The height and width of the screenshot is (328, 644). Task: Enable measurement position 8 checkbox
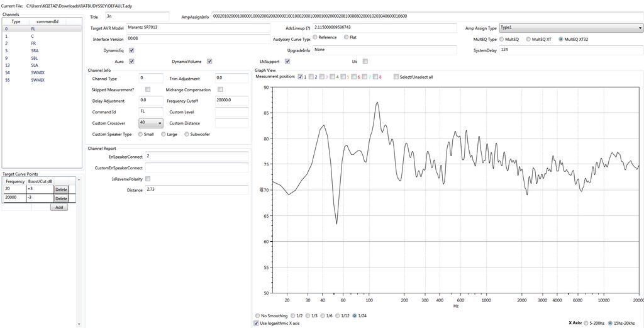coord(375,77)
